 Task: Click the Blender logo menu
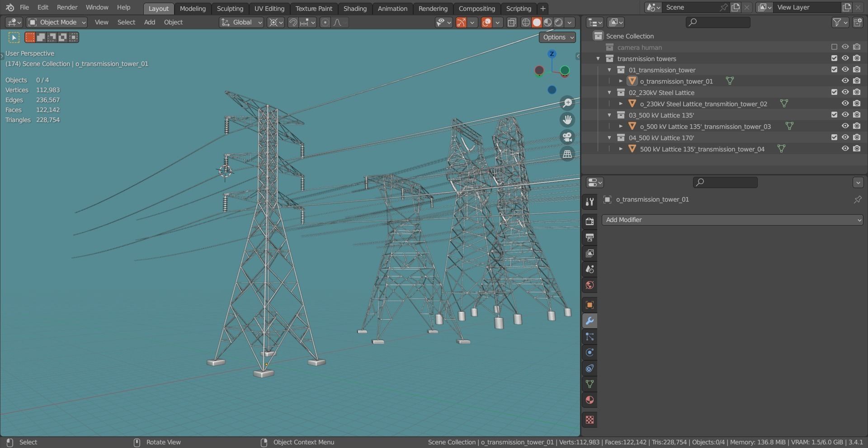pos(10,8)
